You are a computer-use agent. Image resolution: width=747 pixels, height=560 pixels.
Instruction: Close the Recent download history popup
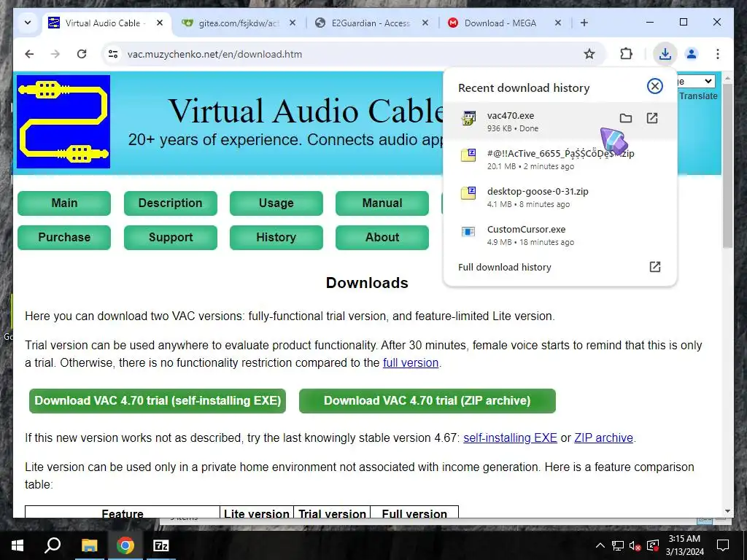(x=655, y=86)
